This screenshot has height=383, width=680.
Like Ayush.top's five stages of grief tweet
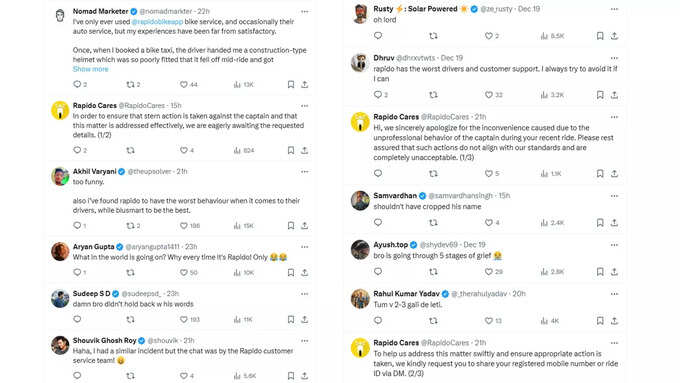[x=489, y=272]
